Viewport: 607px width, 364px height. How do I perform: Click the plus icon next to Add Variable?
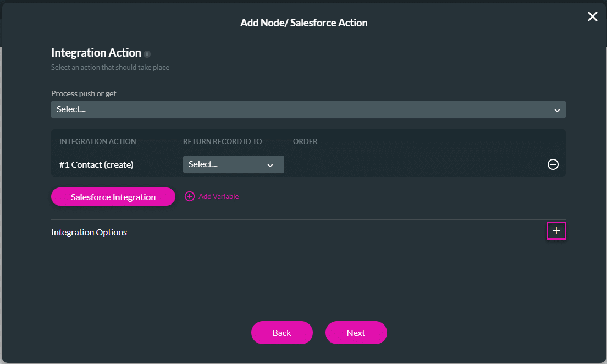click(189, 196)
